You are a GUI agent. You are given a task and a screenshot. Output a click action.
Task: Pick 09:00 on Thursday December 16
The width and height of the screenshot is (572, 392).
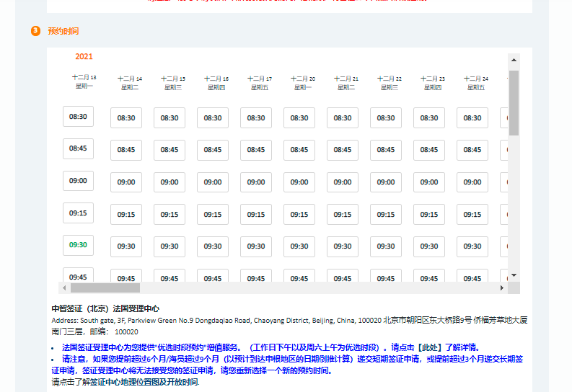point(213,182)
